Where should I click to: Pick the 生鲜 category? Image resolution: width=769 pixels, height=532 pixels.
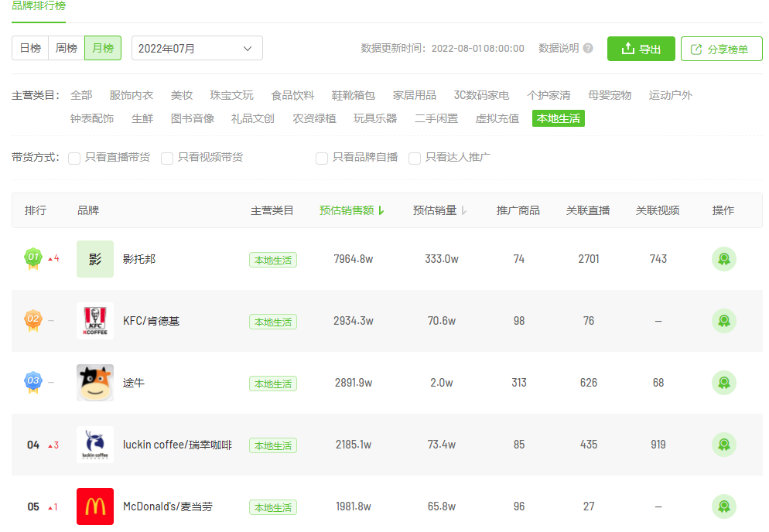142,118
